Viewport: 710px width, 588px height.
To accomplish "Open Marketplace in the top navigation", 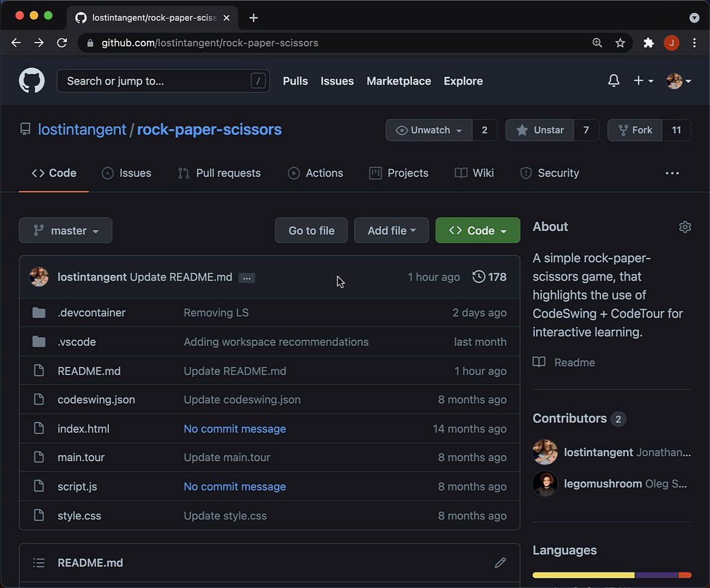I will [x=399, y=81].
